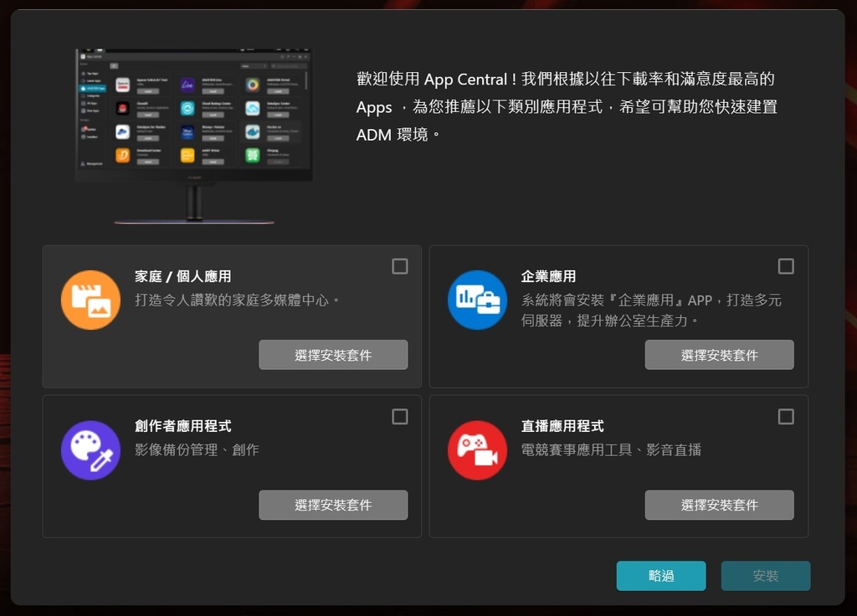Click the App Central monitor preview image
This screenshot has width=857, height=616.
coord(194,136)
